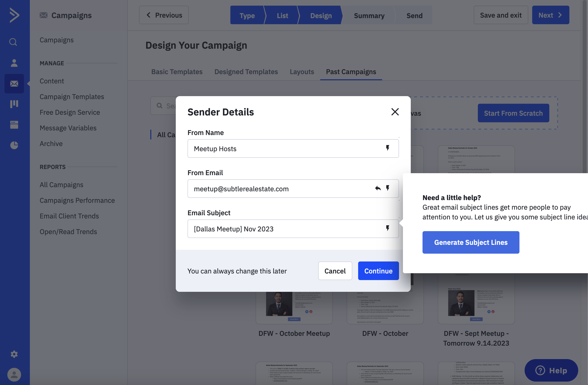
Task: Click into the Email Subject input field
Action: pyautogui.click(x=284, y=229)
